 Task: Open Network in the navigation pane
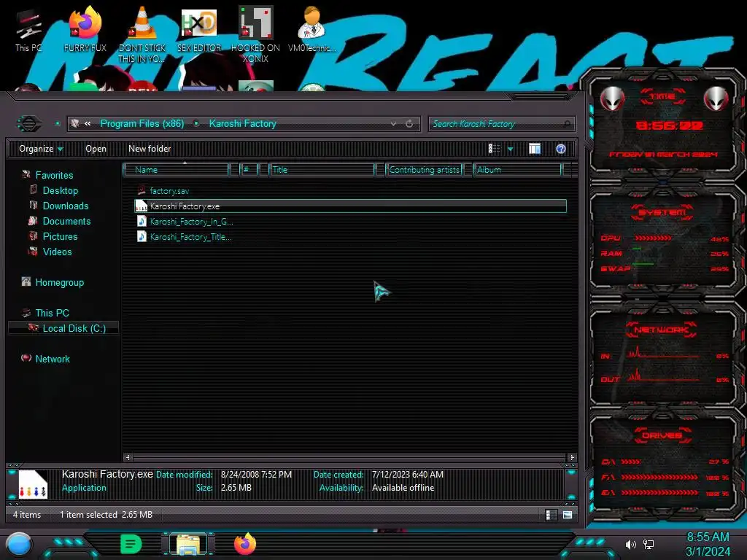click(52, 359)
